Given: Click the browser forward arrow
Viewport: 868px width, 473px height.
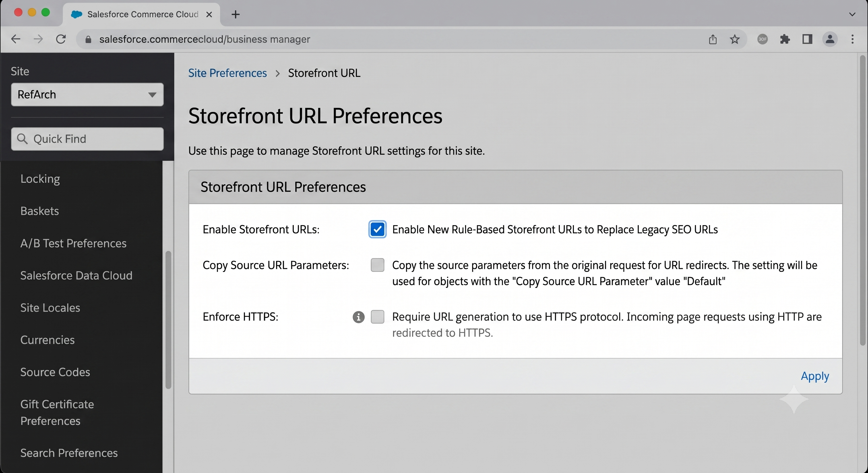Looking at the screenshot, I should pyautogui.click(x=38, y=39).
